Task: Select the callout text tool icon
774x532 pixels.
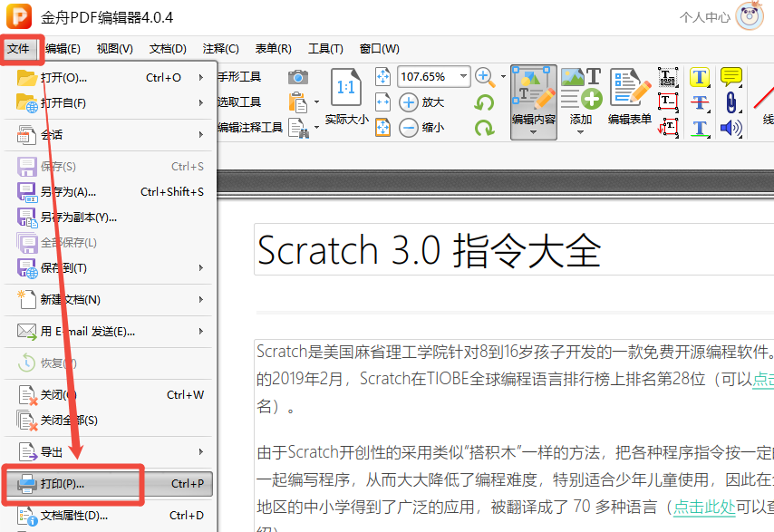Action: click(668, 127)
